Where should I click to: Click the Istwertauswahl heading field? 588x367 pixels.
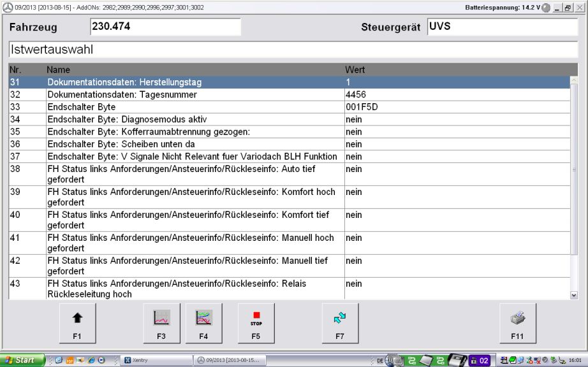tap(293, 50)
